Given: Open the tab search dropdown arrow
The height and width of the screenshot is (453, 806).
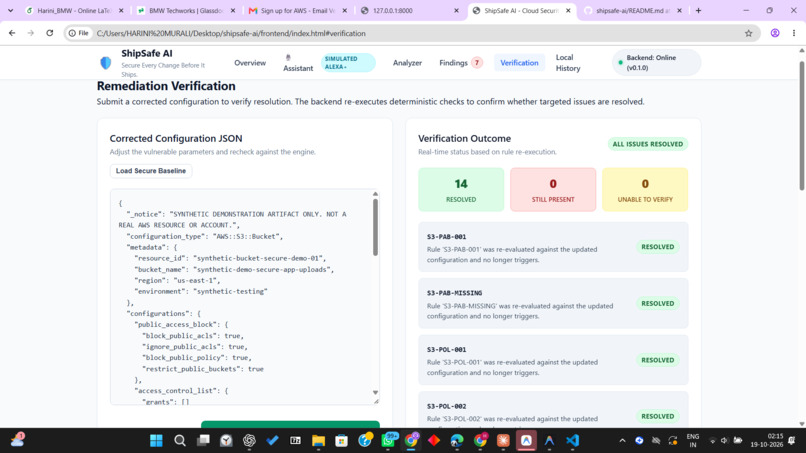Looking at the screenshot, I should tap(10, 10).
